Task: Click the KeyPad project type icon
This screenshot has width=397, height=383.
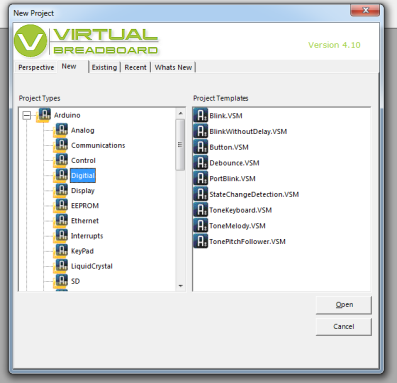Action: click(61, 251)
